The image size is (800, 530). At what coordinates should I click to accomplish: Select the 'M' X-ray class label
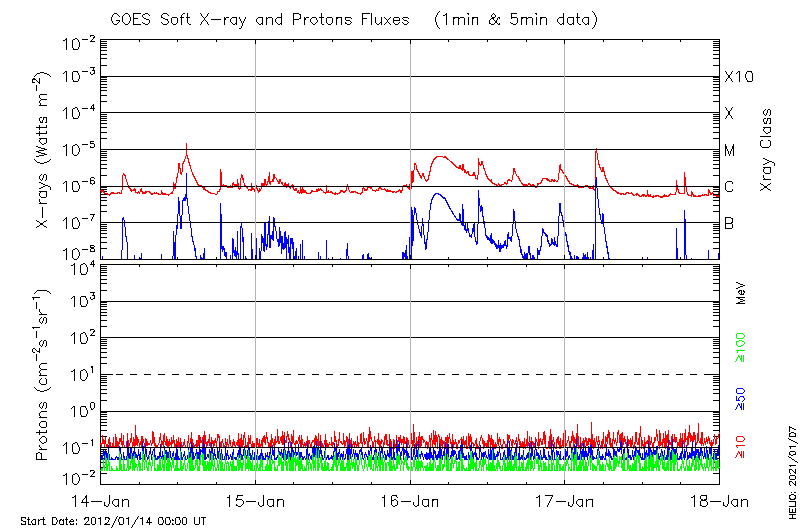tap(730, 150)
